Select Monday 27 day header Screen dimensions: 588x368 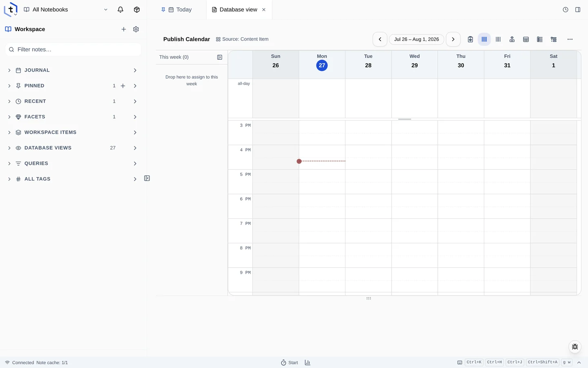322,65
